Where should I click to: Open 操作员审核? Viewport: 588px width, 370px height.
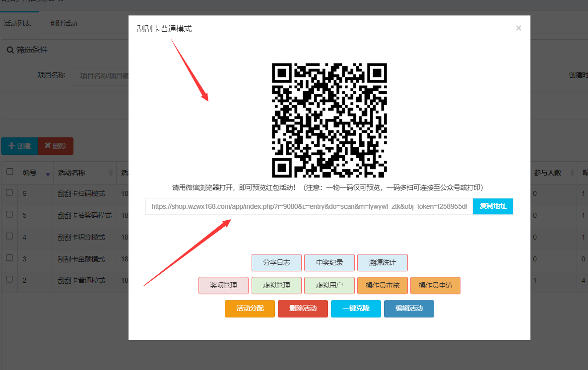click(383, 286)
